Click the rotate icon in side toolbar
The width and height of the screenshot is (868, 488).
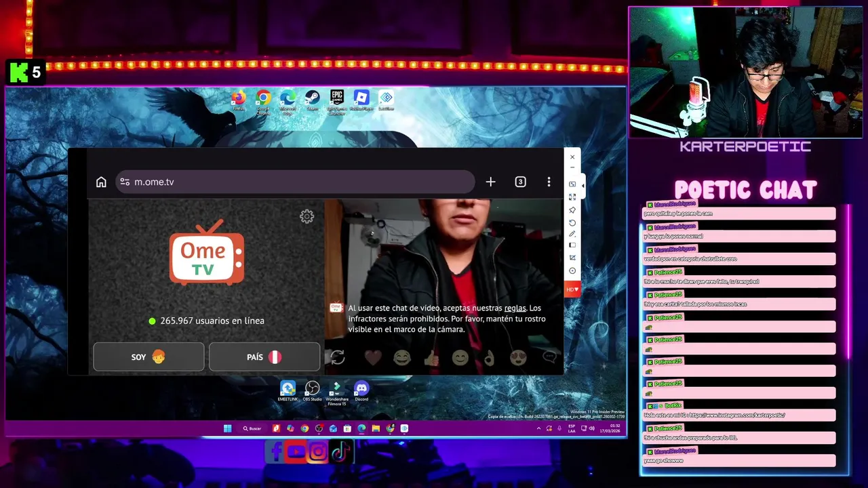(x=572, y=222)
